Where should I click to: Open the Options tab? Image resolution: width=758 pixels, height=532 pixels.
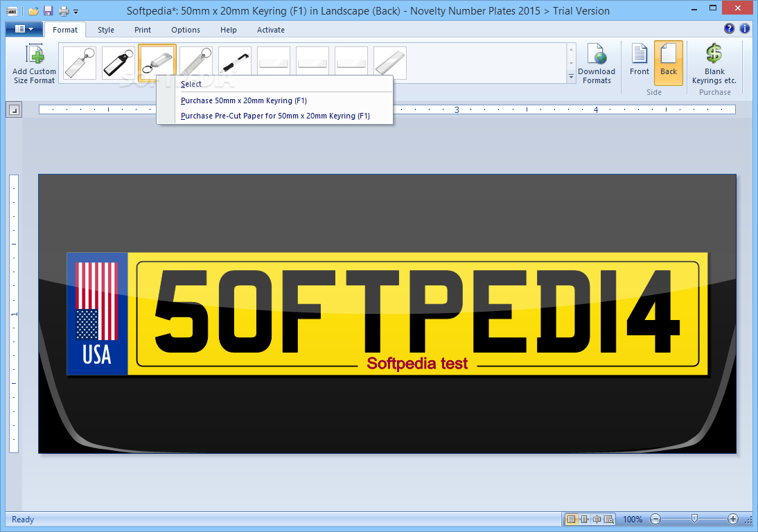[186, 30]
